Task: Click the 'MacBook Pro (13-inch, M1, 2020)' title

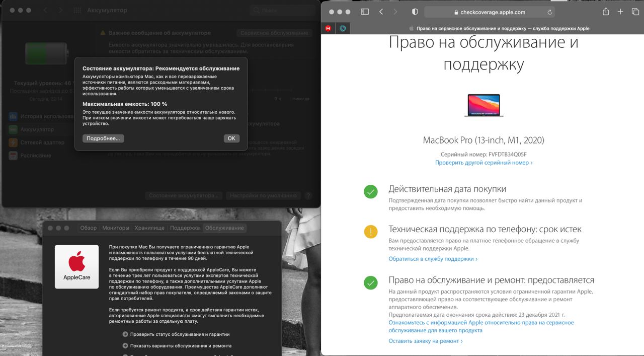Action: click(484, 140)
